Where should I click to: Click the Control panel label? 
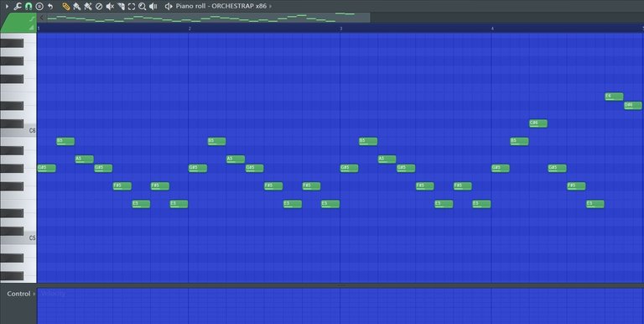[x=18, y=294]
